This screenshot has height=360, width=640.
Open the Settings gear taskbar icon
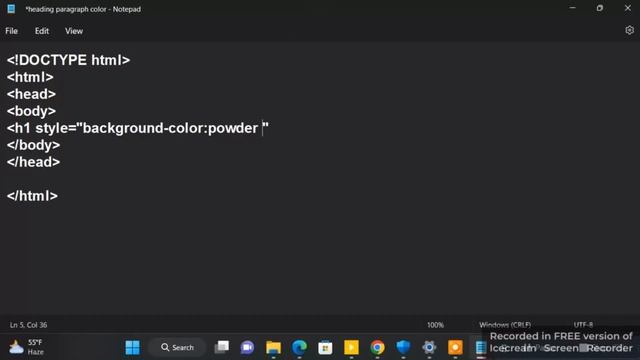[x=429, y=347]
